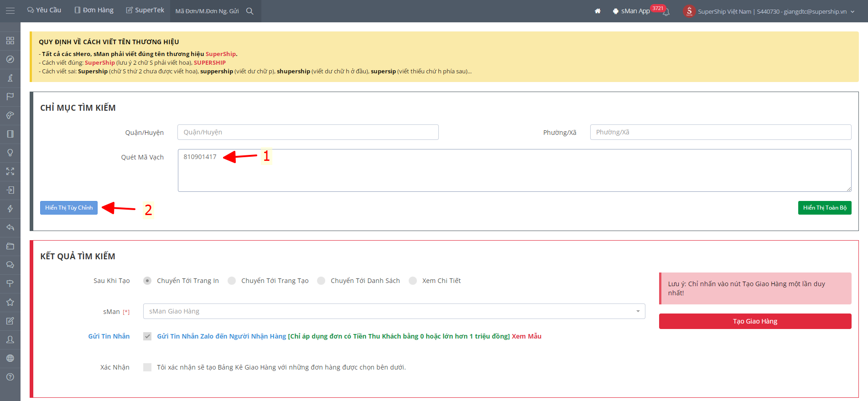Click the palette sidebar icon
The image size is (868, 401).
pos(10,115)
